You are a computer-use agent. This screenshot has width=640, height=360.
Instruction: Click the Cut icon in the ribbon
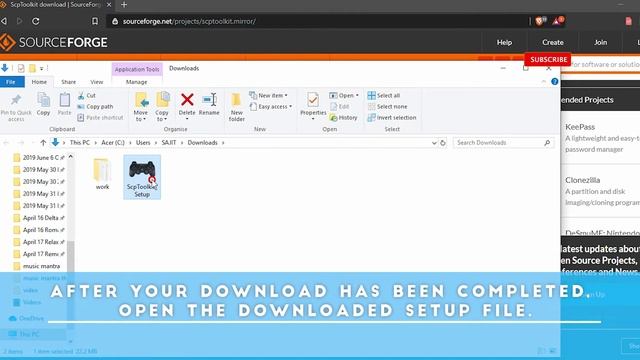pos(81,96)
